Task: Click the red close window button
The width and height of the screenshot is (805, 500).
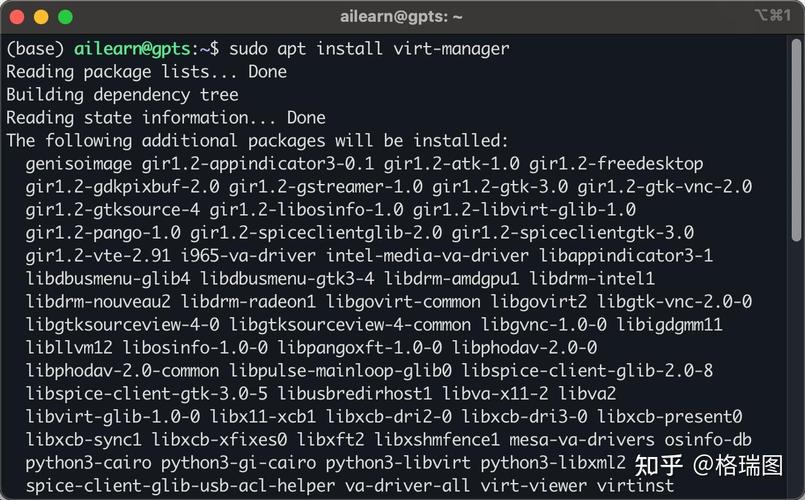Action: click(x=17, y=17)
